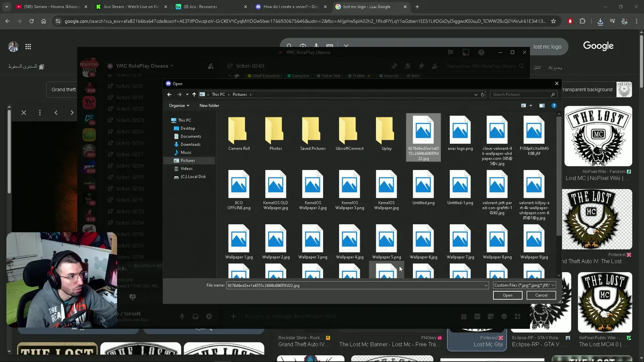Open the Camera Roll folder
This screenshot has width=644, height=362.
(239, 134)
